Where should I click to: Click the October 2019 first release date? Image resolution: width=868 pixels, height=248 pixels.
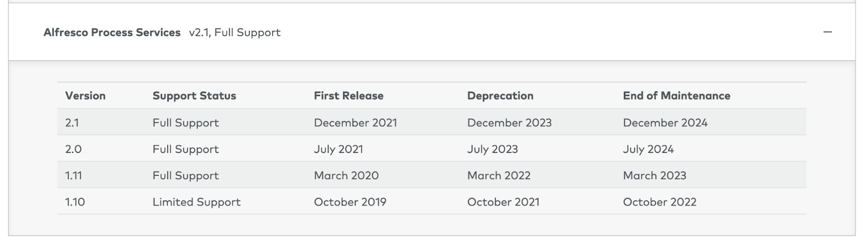[350, 202]
